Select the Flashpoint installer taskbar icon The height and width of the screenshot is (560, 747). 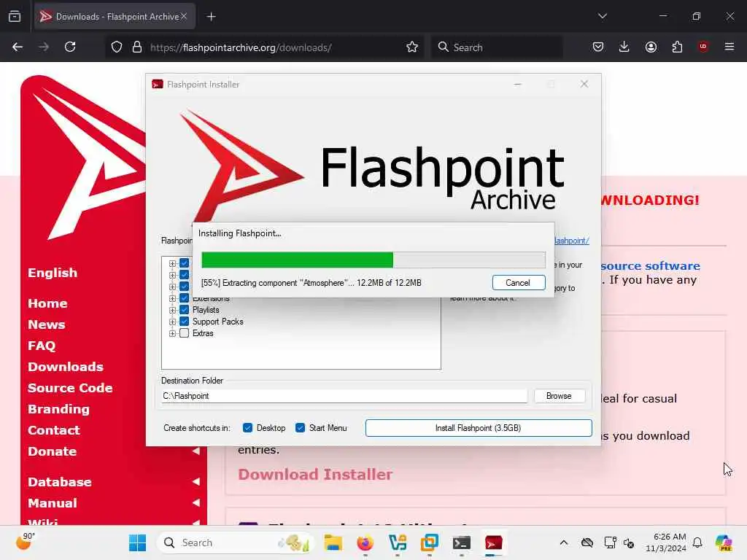(493, 542)
